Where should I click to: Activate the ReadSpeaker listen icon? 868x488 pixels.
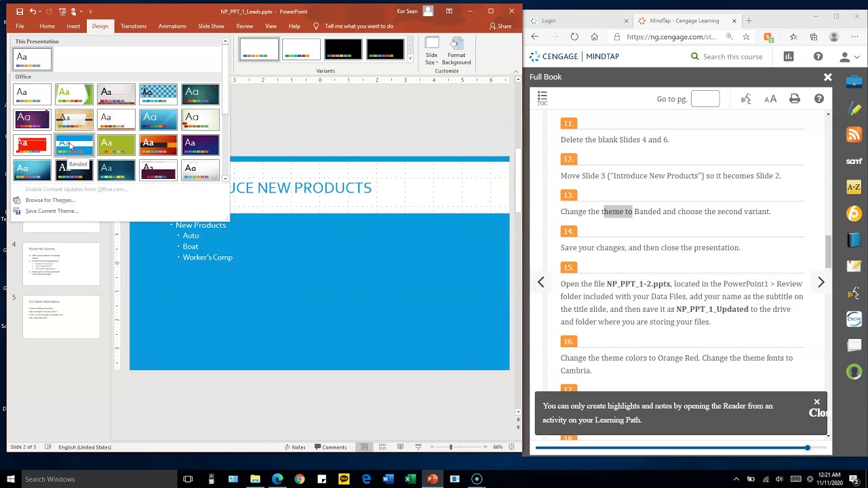pos(746,99)
